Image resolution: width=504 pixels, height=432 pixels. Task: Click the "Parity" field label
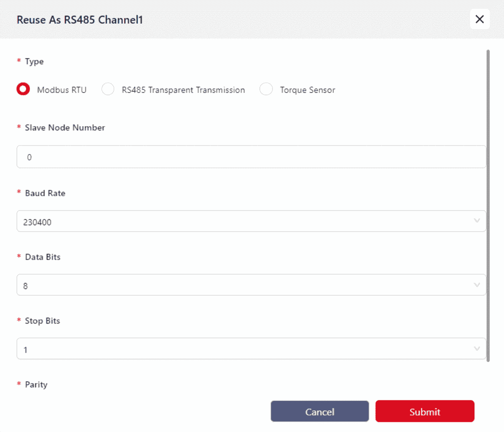(36, 384)
